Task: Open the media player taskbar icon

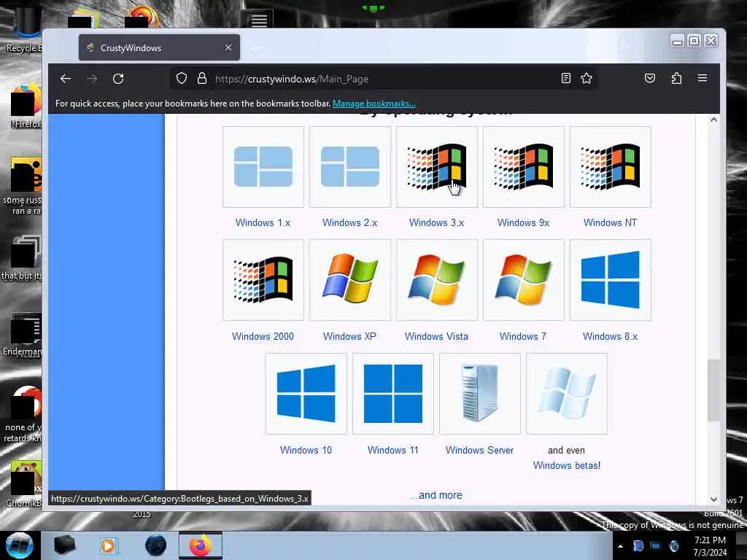Action: coord(109,545)
